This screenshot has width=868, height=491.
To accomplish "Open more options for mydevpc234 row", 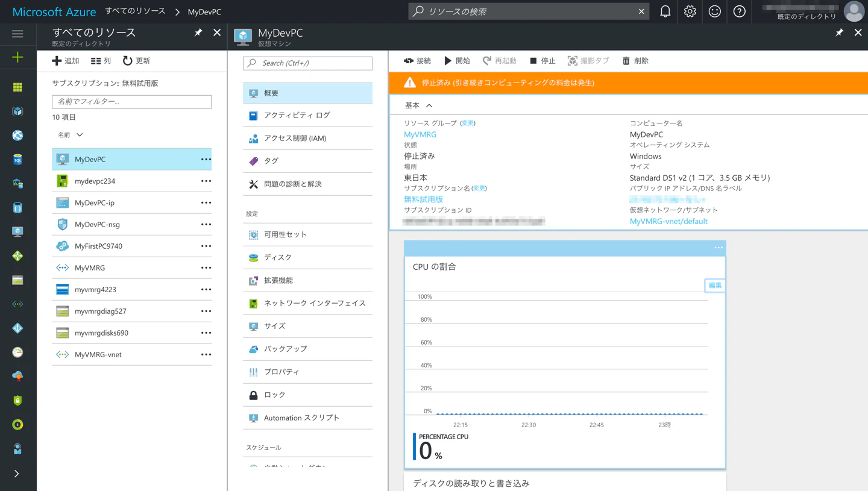I will [206, 181].
